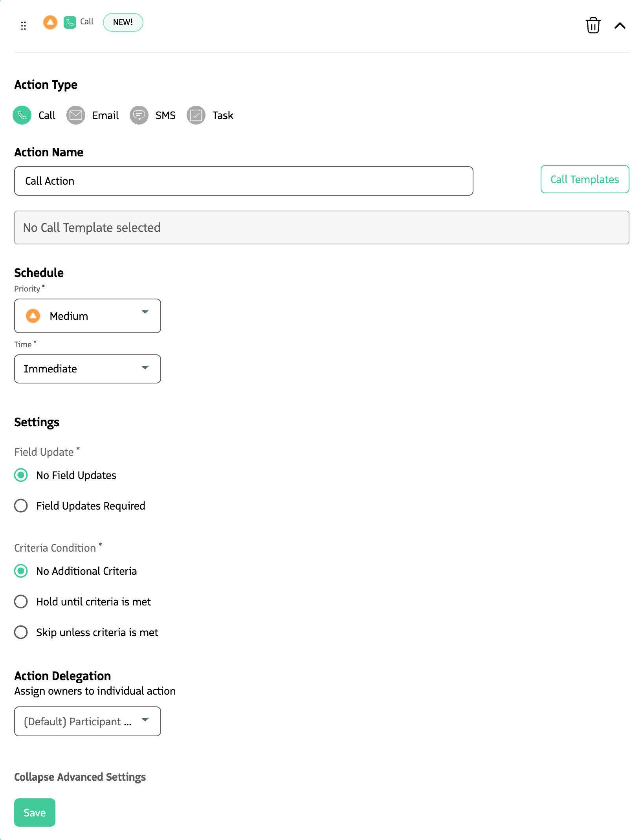The height and width of the screenshot is (840, 642).
Task: Select the Task action type icon
Action: pos(196,115)
